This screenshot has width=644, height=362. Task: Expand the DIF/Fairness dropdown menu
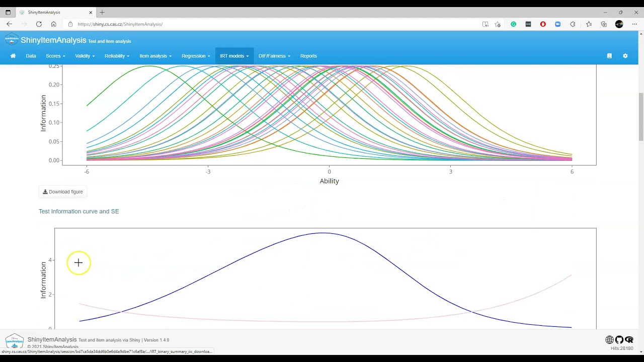274,56
